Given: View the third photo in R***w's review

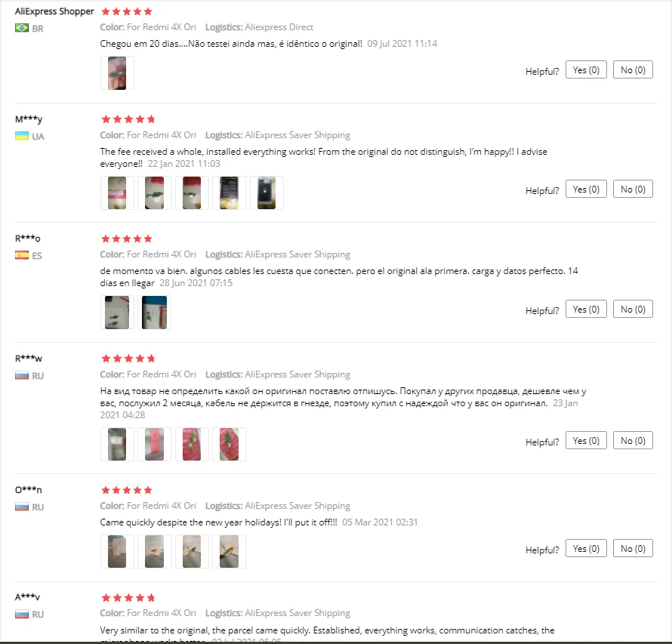Looking at the screenshot, I should [x=192, y=444].
